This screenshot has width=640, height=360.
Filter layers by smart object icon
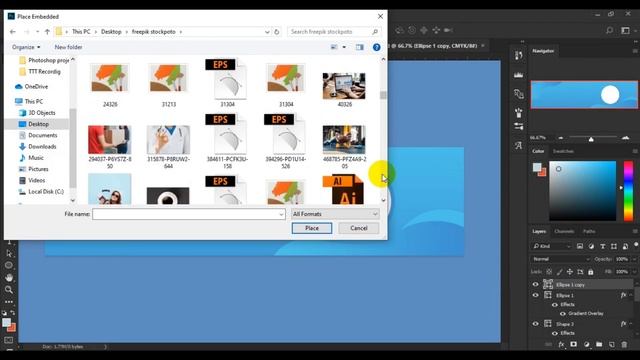pos(625,246)
